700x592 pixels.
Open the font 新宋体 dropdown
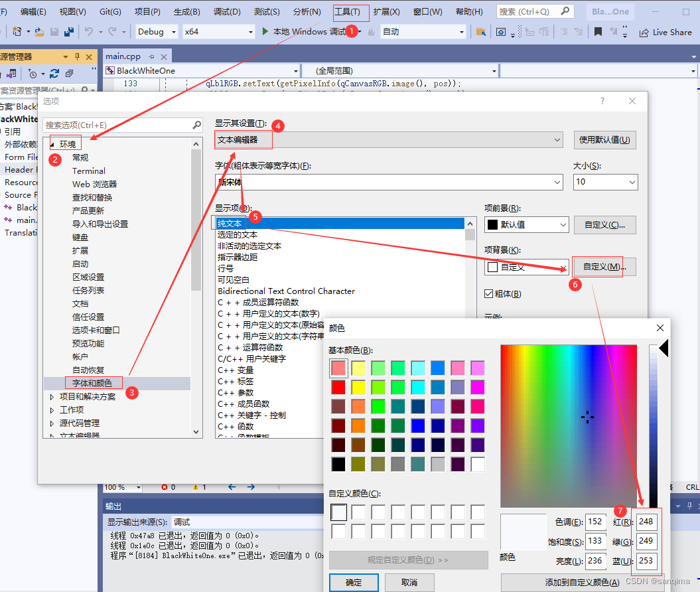[557, 182]
